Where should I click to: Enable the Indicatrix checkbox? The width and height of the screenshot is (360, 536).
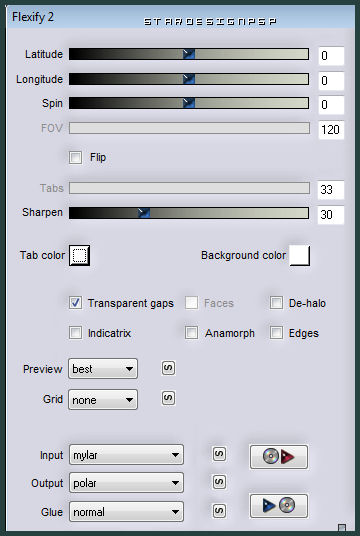75,333
